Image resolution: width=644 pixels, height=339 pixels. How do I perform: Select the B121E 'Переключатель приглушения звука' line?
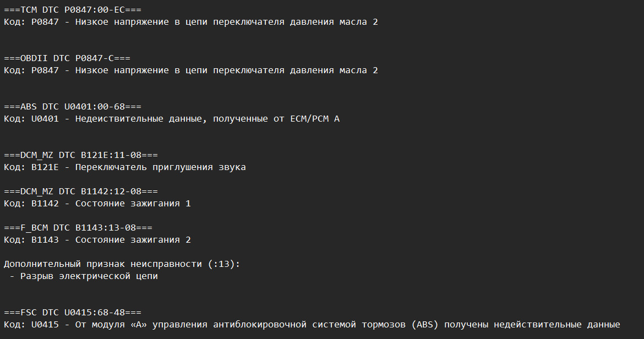(x=124, y=167)
